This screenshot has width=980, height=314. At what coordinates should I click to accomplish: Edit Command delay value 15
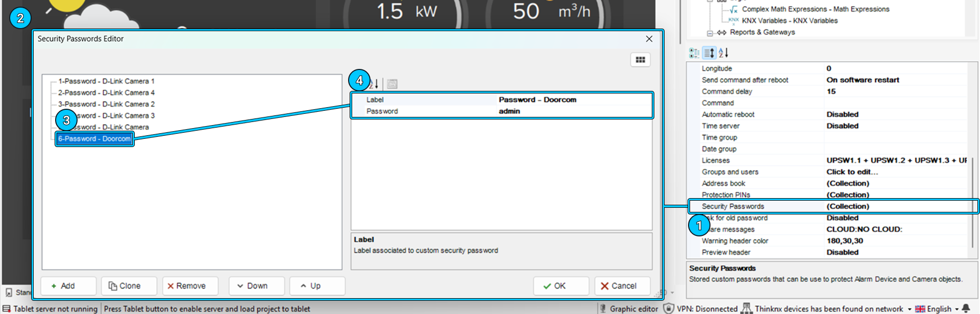pyautogui.click(x=831, y=91)
